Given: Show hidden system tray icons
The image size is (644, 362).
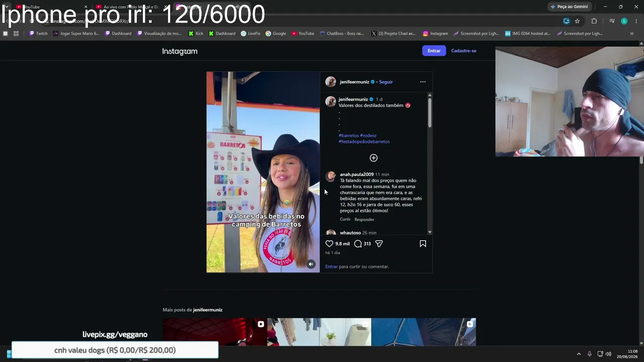Looking at the screenshot, I should tap(579, 354).
